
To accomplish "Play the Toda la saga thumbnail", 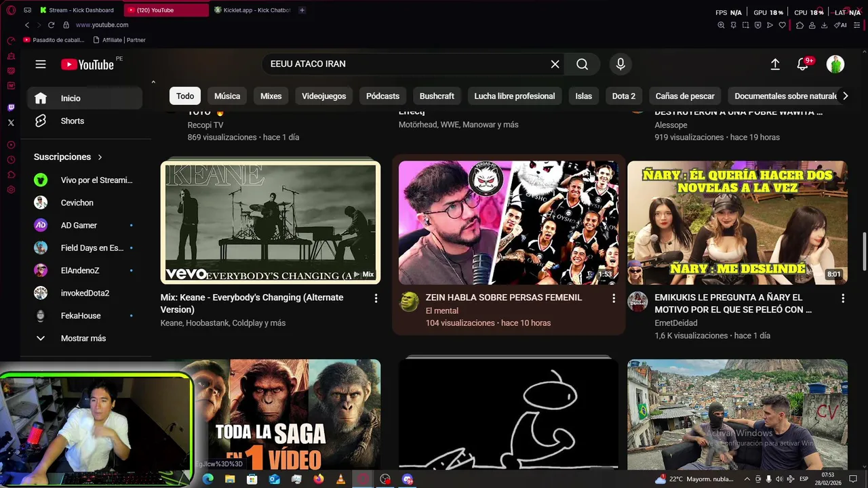I will tap(287, 415).
